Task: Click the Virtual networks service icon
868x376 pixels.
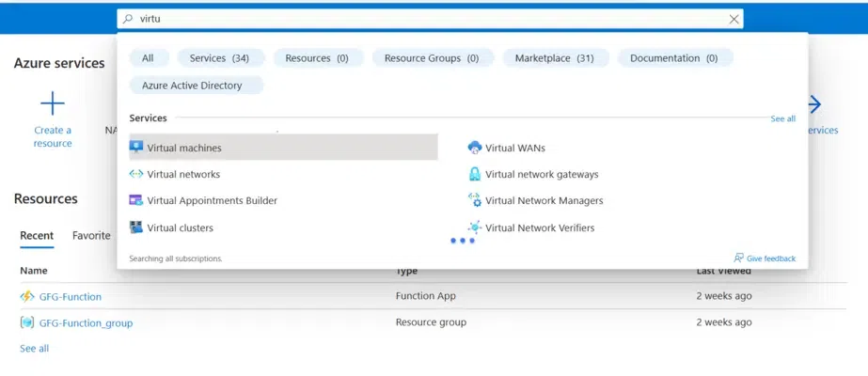Action: click(136, 174)
